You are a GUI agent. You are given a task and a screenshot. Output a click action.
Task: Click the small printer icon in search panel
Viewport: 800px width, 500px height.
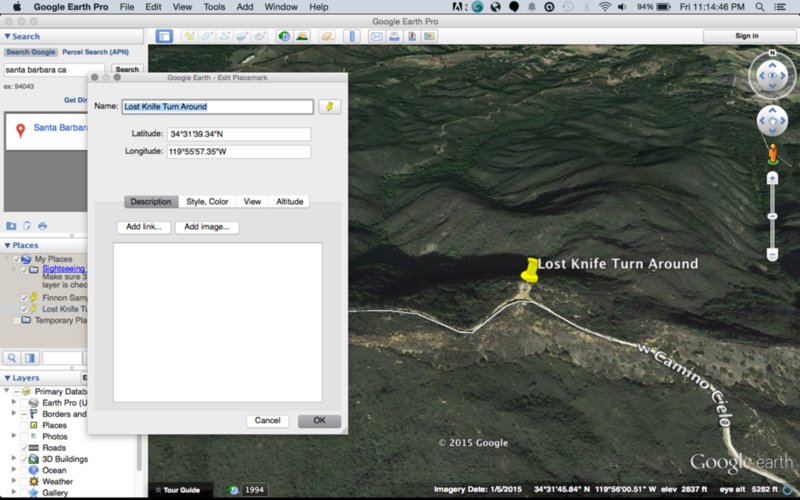coord(42,226)
